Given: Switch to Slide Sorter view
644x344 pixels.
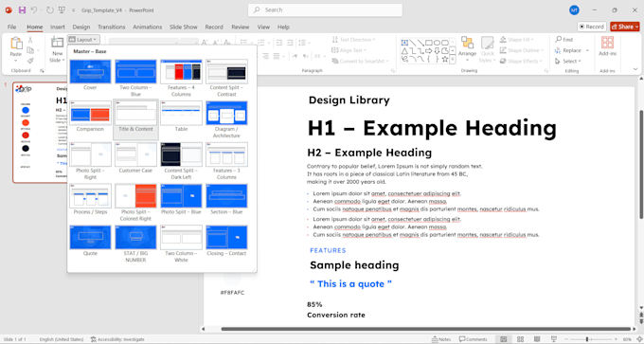Looking at the screenshot, I should coord(520,339).
